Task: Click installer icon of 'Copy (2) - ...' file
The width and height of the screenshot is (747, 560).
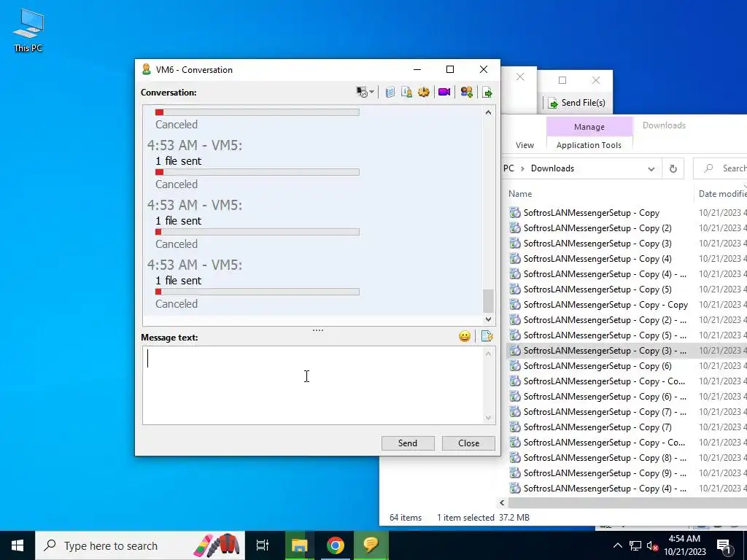Action: (x=514, y=319)
